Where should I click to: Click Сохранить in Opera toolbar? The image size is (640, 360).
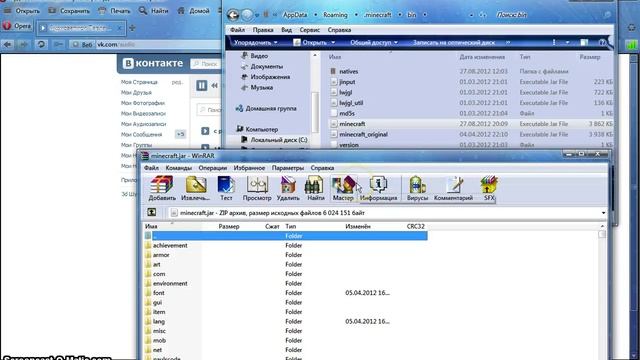tap(69, 11)
